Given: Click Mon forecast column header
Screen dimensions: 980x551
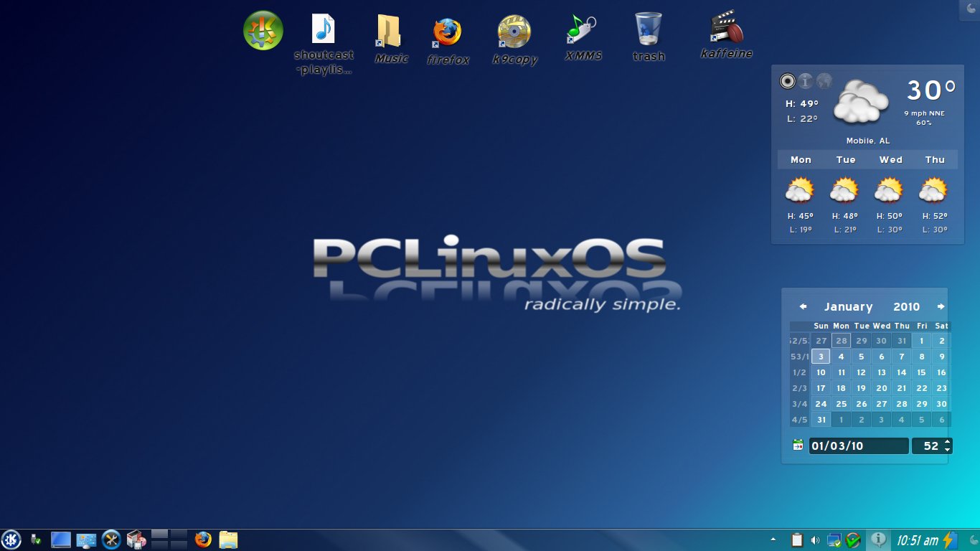Looking at the screenshot, I should [x=801, y=160].
